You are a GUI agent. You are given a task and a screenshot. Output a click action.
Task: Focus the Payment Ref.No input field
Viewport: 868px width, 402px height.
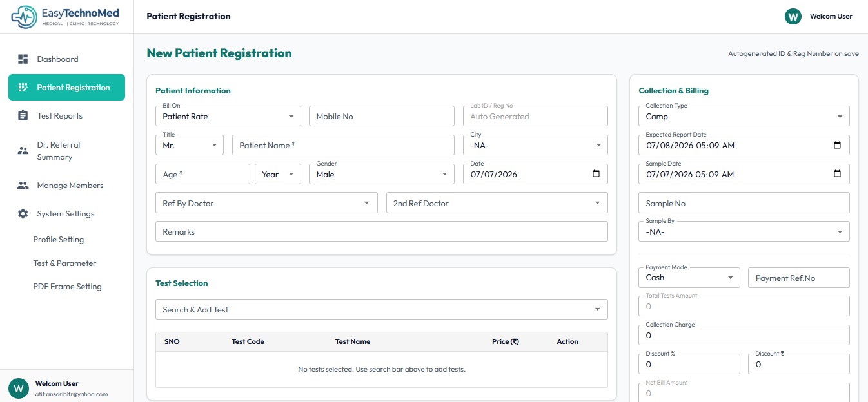click(799, 278)
